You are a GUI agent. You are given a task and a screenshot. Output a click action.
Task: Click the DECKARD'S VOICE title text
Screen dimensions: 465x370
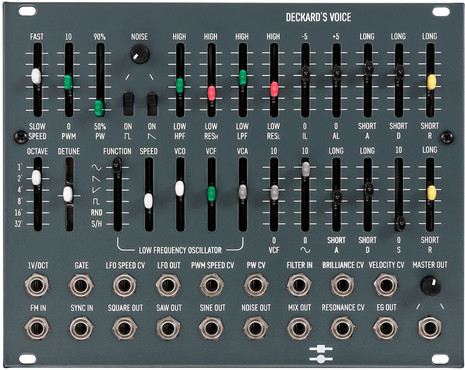pos(318,17)
